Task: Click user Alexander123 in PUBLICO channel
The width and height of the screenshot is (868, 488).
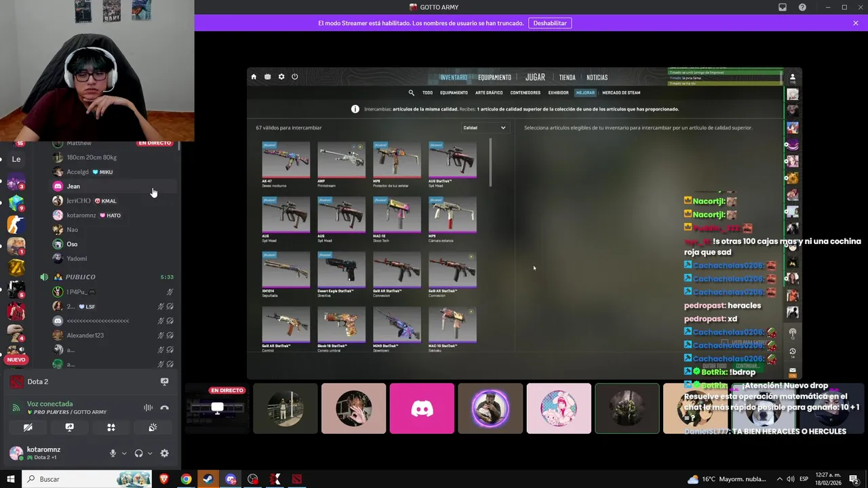Action: click(85, 335)
